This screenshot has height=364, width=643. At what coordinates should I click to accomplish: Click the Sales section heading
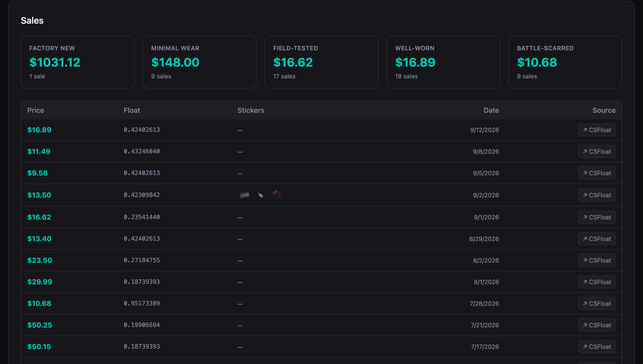tap(32, 21)
